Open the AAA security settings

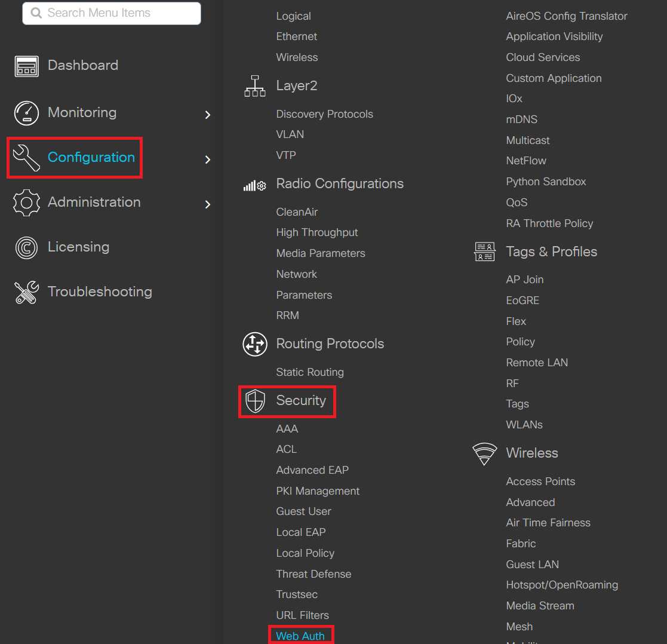[287, 429]
